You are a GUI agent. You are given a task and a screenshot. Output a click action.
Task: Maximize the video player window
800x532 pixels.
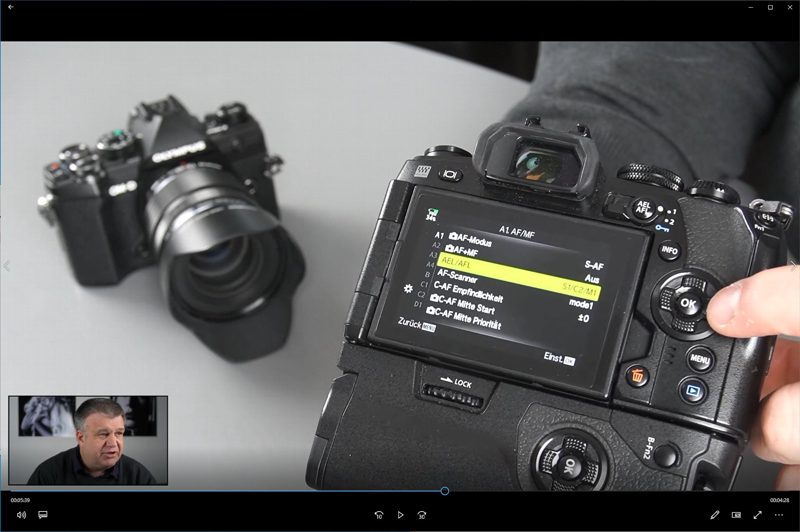770,7
